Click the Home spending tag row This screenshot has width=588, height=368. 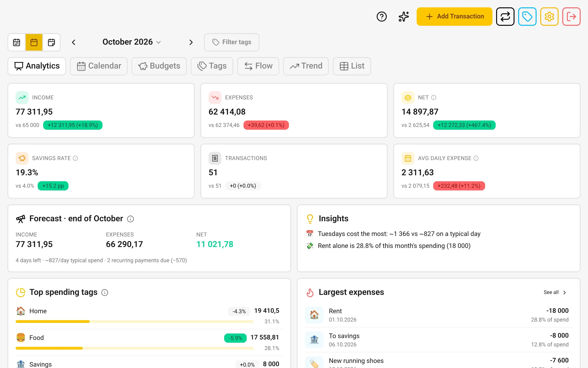coord(149,316)
